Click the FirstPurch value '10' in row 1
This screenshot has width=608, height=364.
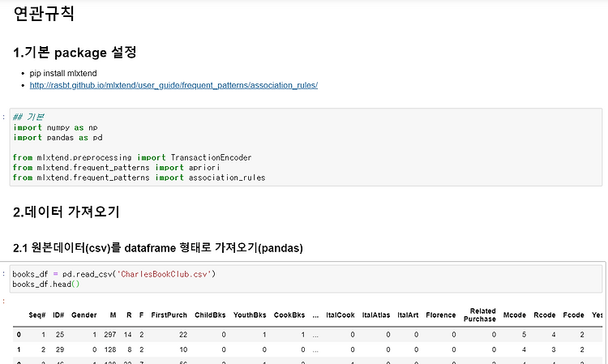coord(183,349)
